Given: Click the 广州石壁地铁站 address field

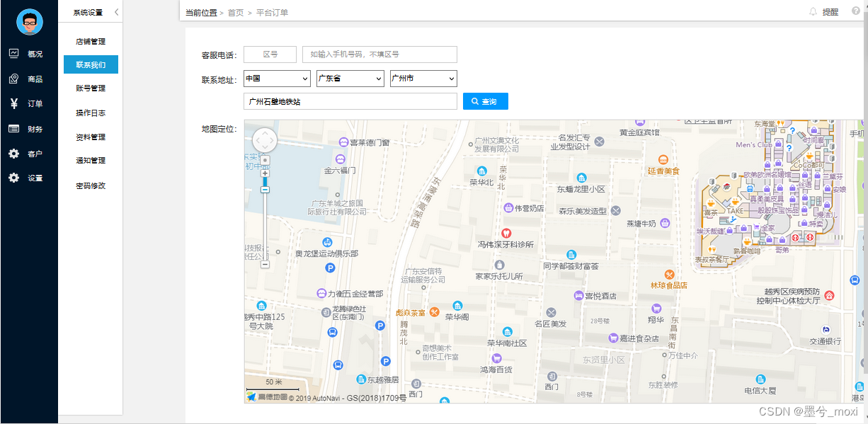Looking at the screenshot, I should pos(350,102).
